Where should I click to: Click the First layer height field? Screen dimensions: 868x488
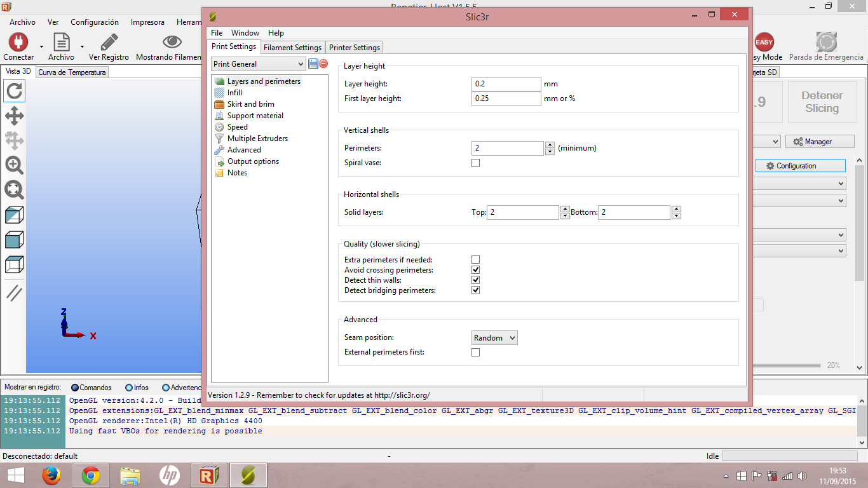pos(506,98)
